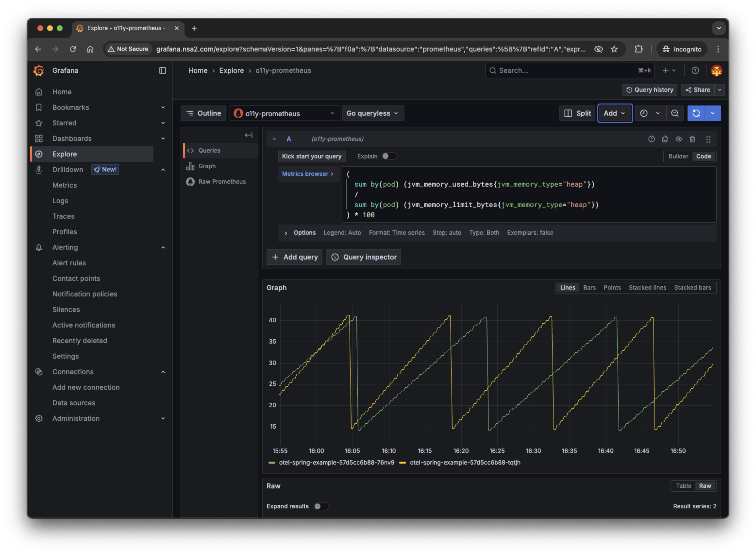Click the Administration gear icon
The image size is (756, 554).
click(39, 418)
